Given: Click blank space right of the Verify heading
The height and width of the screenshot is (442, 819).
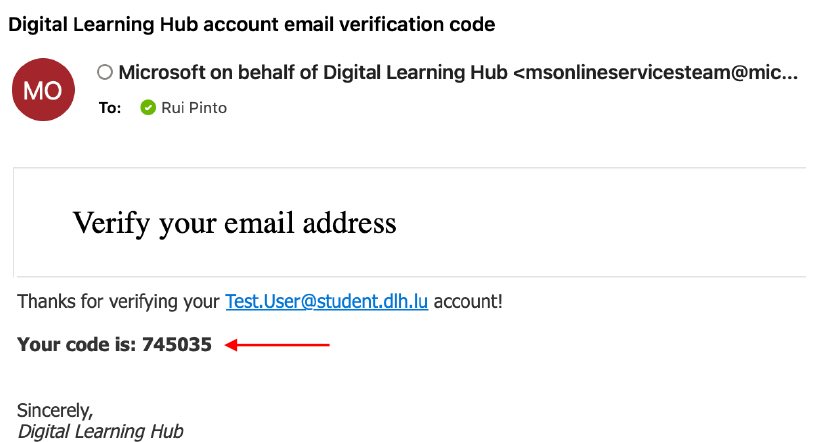Looking at the screenshot, I should pos(600,222).
